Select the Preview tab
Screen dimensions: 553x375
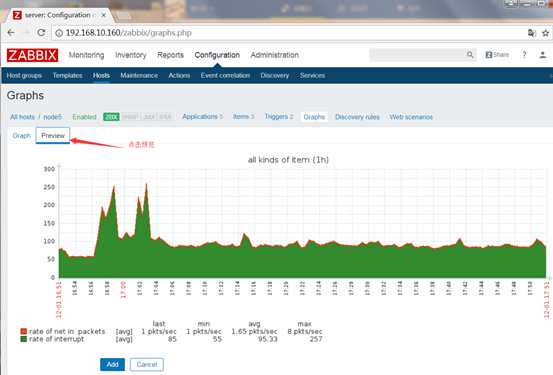pyautogui.click(x=53, y=135)
